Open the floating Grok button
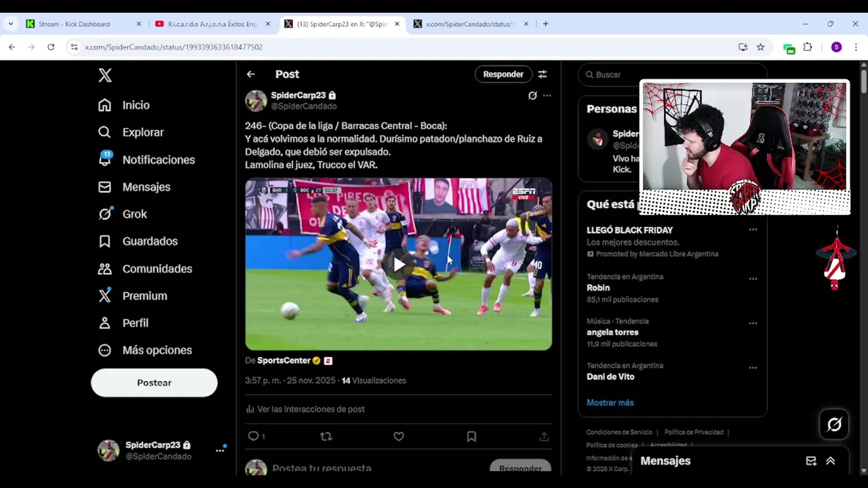Viewport: 868px width, 488px height. pos(834,424)
